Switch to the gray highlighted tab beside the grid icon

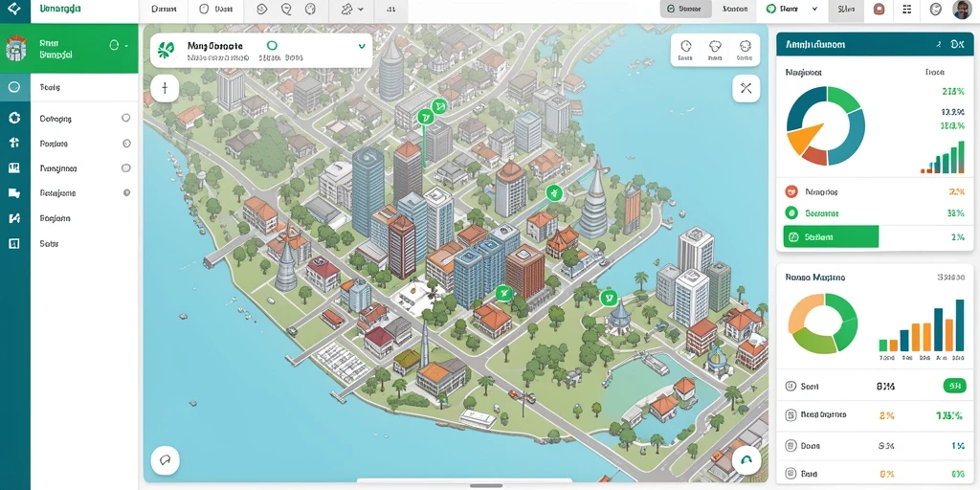pos(846,10)
